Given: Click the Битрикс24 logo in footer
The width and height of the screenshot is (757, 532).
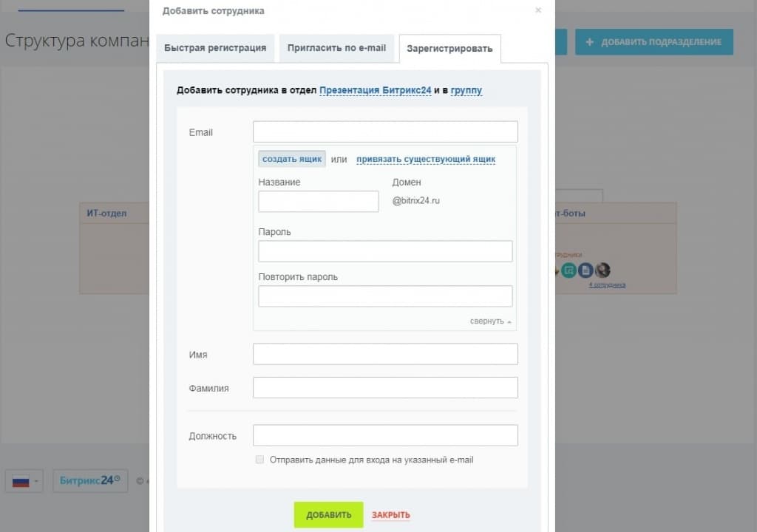Looking at the screenshot, I should [x=90, y=480].
